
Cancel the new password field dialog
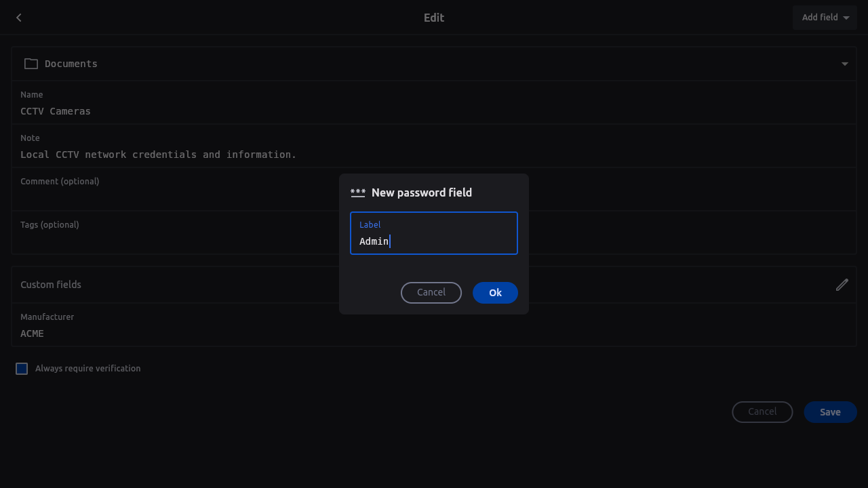tap(431, 293)
